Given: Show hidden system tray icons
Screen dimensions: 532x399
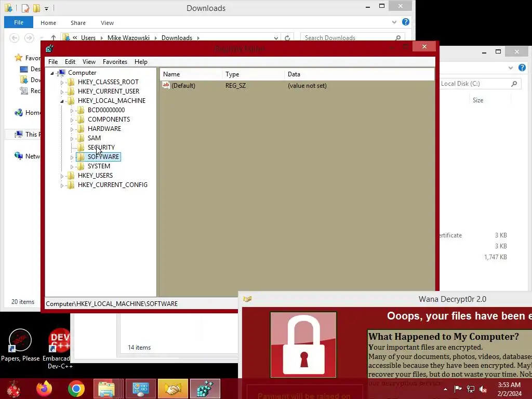Looking at the screenshot, I should tap(445, 389).
